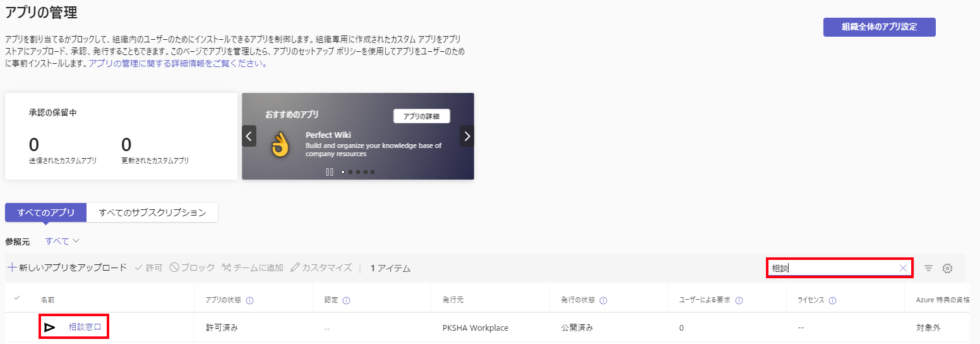Click the アプリの詳細 button on the banner

[421, 116]
